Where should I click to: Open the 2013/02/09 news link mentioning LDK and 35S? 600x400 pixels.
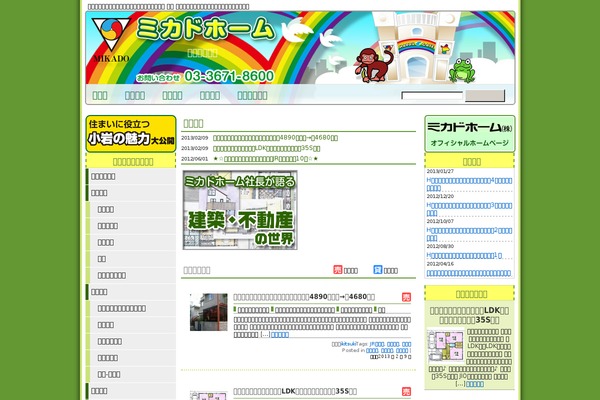tap(266, 148)
